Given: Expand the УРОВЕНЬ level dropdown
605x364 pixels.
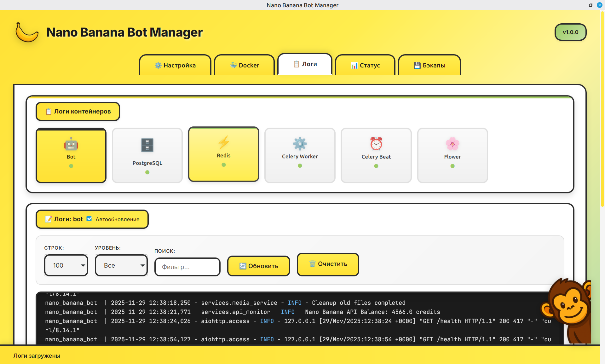Looking at the screenshot, I should (121, 265).
